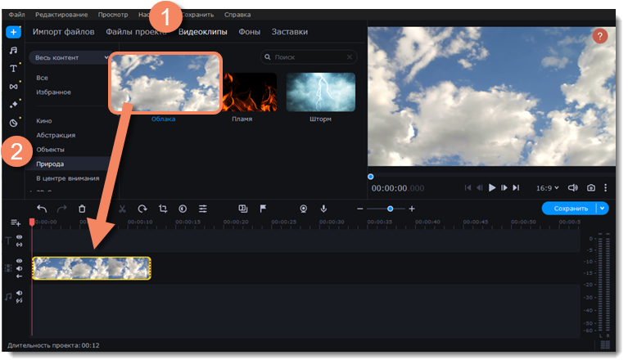Take a snapshot with the camera icon
The height and width of the screenshot is (364, 628).
591,187
